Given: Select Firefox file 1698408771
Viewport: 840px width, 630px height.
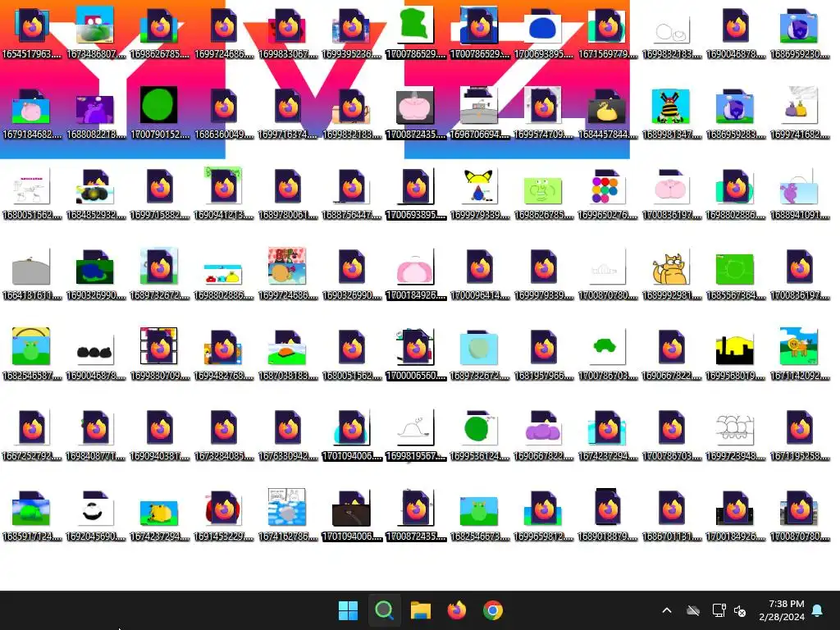Looking at the screenshot, I should 95,435.
